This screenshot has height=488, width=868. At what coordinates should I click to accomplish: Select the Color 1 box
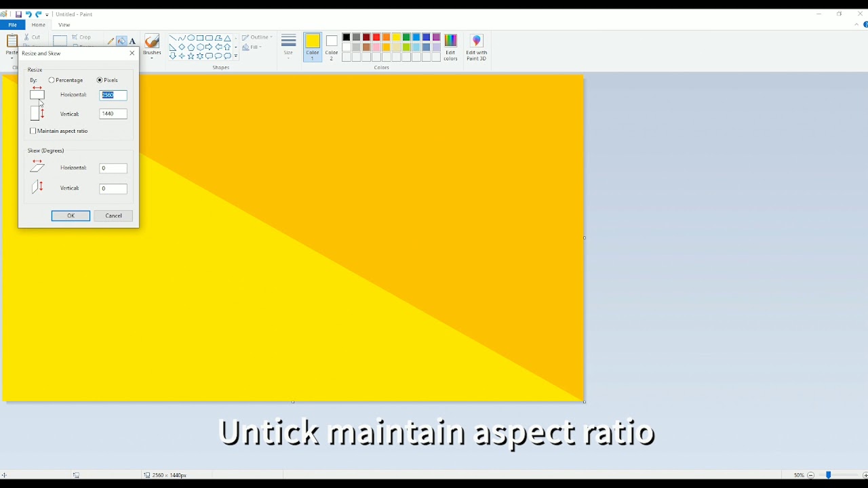(313, 47)
